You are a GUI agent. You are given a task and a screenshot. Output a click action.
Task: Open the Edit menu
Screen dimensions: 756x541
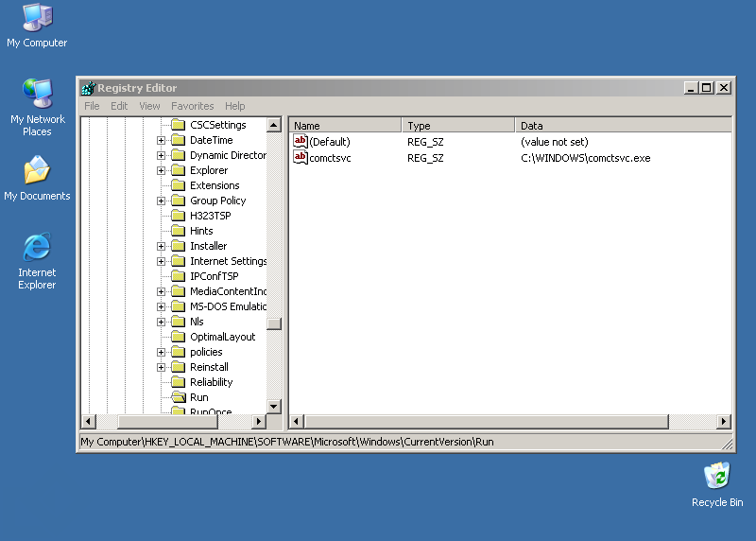pyautogui.click(x=119, y=106)
